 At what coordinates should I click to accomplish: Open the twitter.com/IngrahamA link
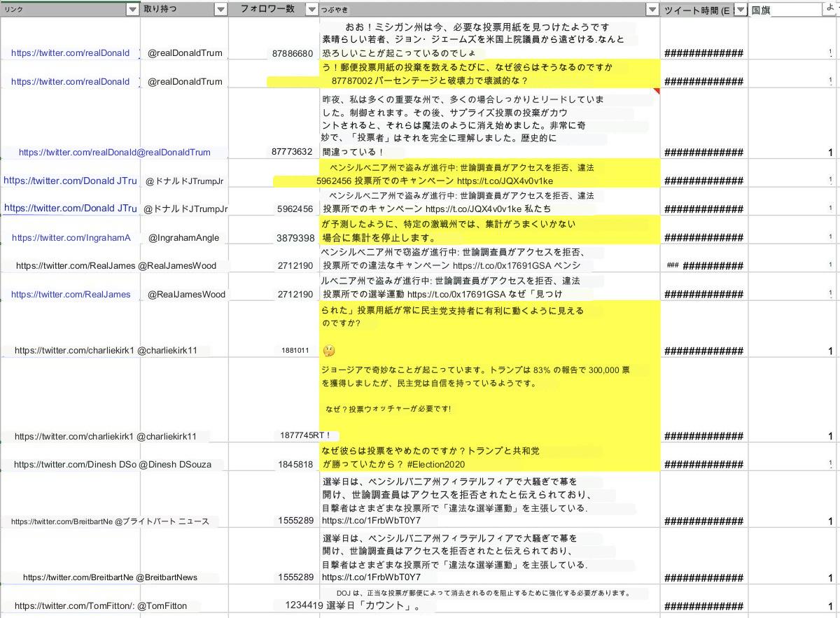coord(71,238)
